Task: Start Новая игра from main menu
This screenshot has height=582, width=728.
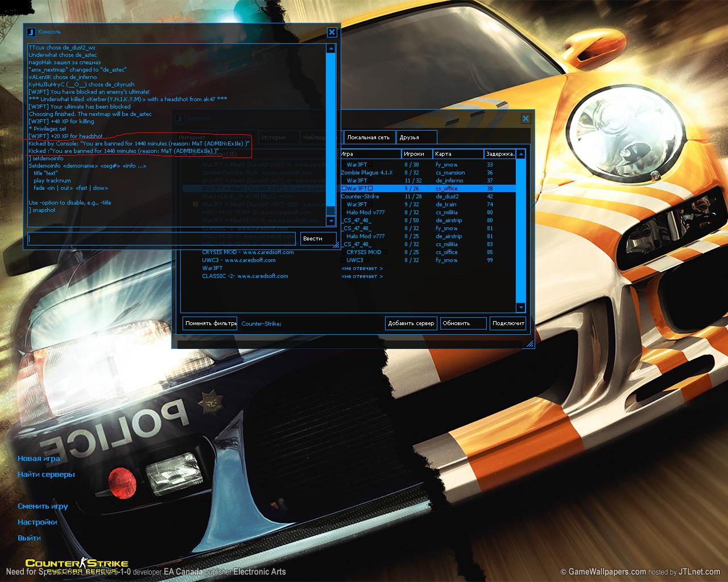Action: [39, 459]
